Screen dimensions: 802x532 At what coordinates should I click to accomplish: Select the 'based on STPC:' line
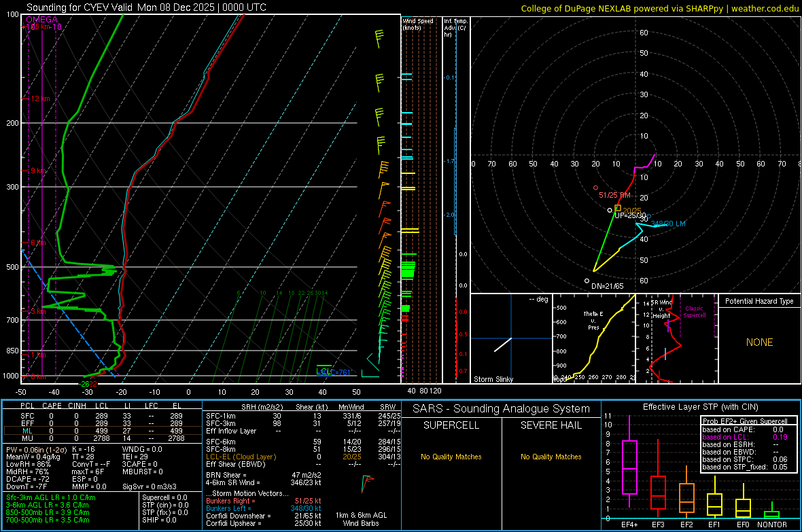tap(745, 459)
